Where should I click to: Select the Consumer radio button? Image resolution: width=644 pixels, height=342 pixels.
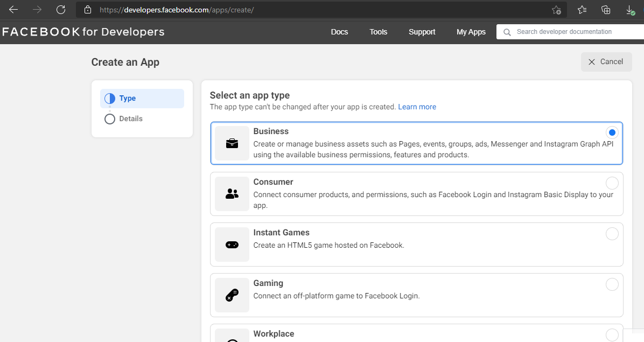click(612, 183)
